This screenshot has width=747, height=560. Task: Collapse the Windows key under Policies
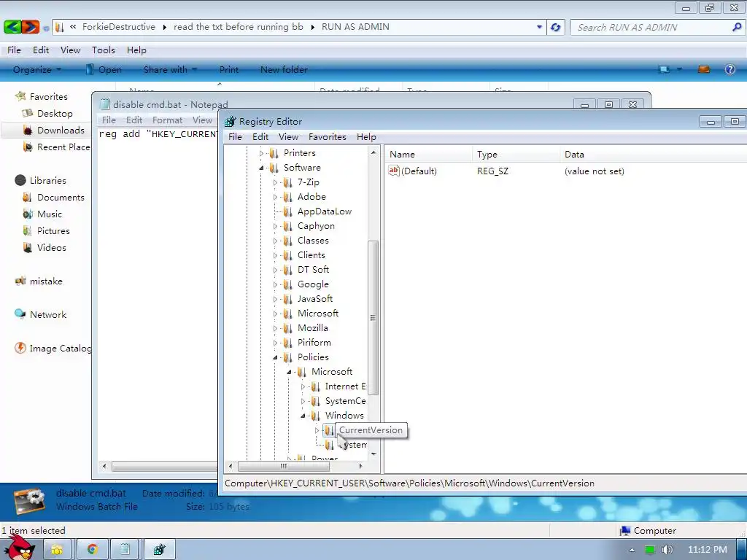(x=303, y=416)
